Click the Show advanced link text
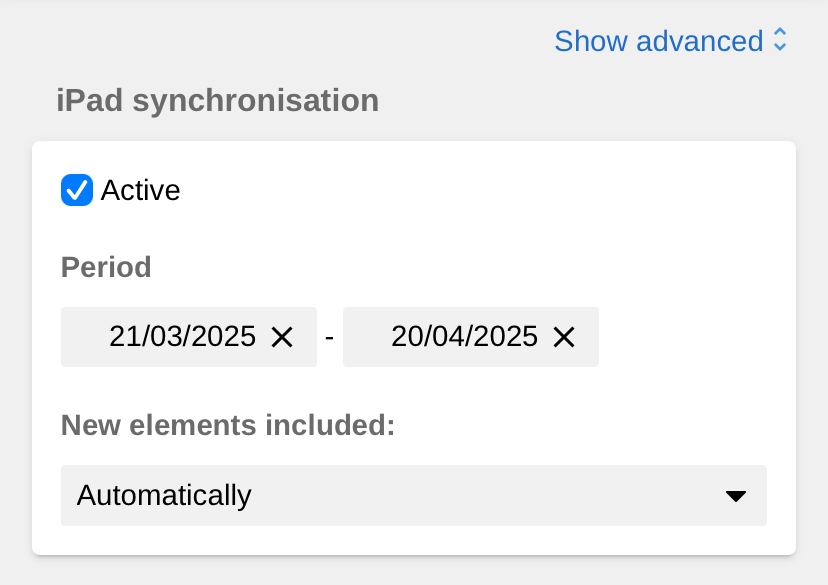The image size is (828, 585). click(658, 41)
